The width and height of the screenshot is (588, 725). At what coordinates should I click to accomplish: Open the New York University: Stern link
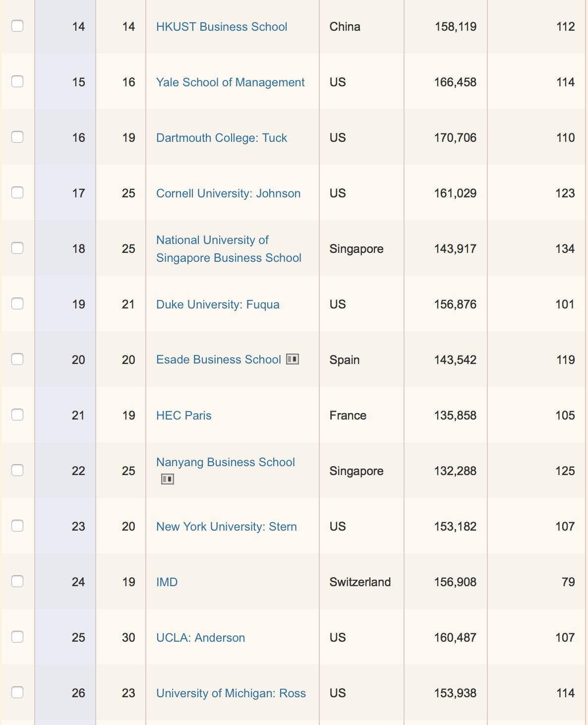click(227, 527)
